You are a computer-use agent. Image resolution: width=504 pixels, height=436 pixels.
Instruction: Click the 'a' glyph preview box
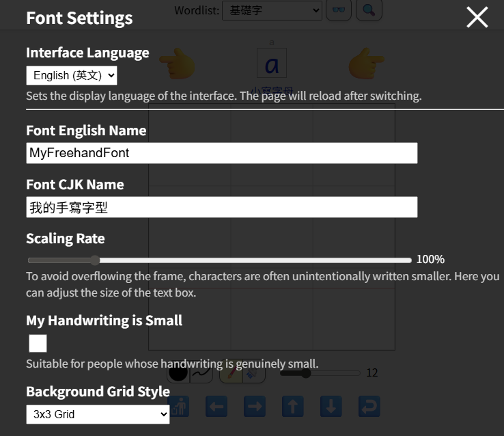tap(272, 64)
